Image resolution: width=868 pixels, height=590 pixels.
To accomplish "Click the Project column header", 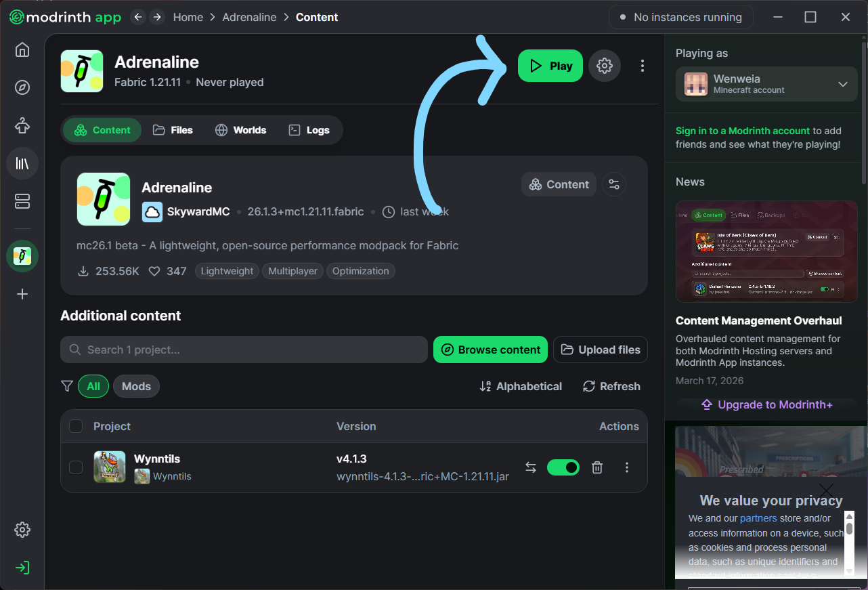I will pos(112,426).
